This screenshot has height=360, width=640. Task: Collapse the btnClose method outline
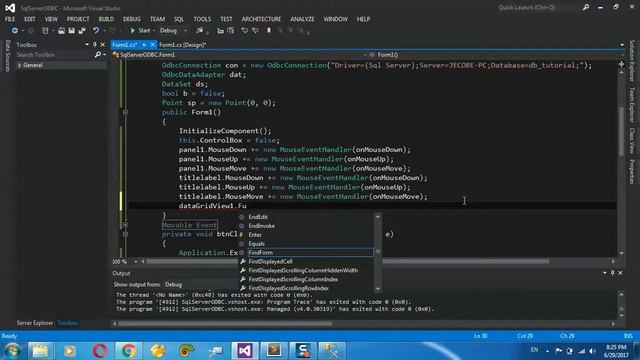point(125,234)
